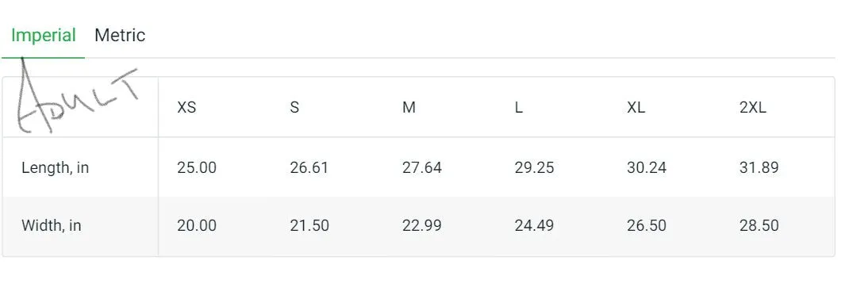Click the 2XL length value 31.89

pyautogui.click(x=759, y=167)
